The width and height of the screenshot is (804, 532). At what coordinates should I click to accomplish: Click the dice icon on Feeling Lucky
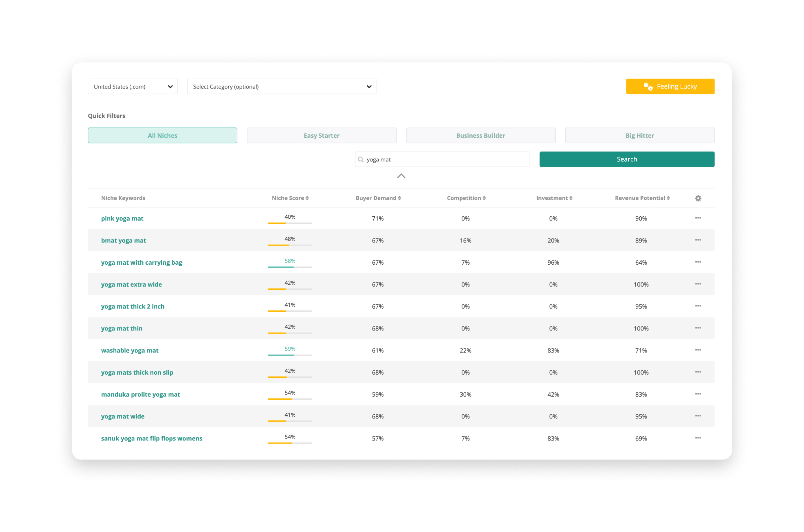648,86
